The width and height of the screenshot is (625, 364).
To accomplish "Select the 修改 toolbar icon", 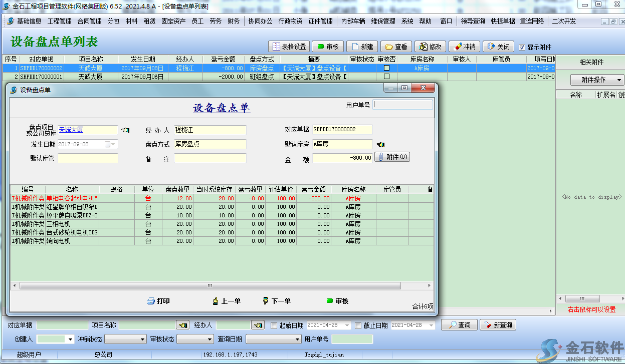I will [x=430, y=46].
